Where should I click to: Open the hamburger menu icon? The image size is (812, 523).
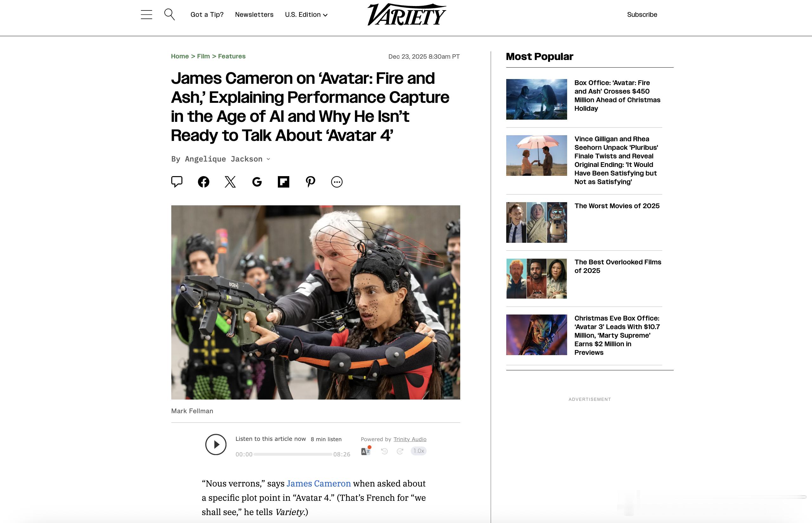point(146,15)
